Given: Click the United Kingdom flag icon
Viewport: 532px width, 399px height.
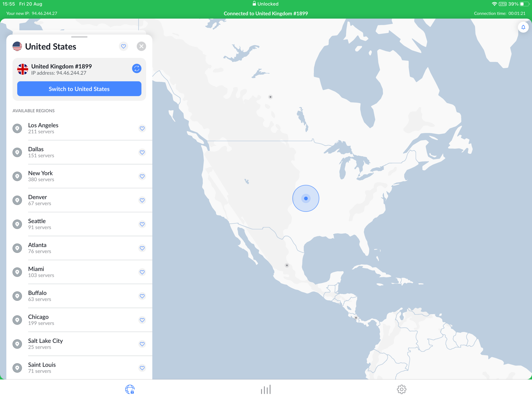Looking at the screenshot, I should tap(23, 69).
